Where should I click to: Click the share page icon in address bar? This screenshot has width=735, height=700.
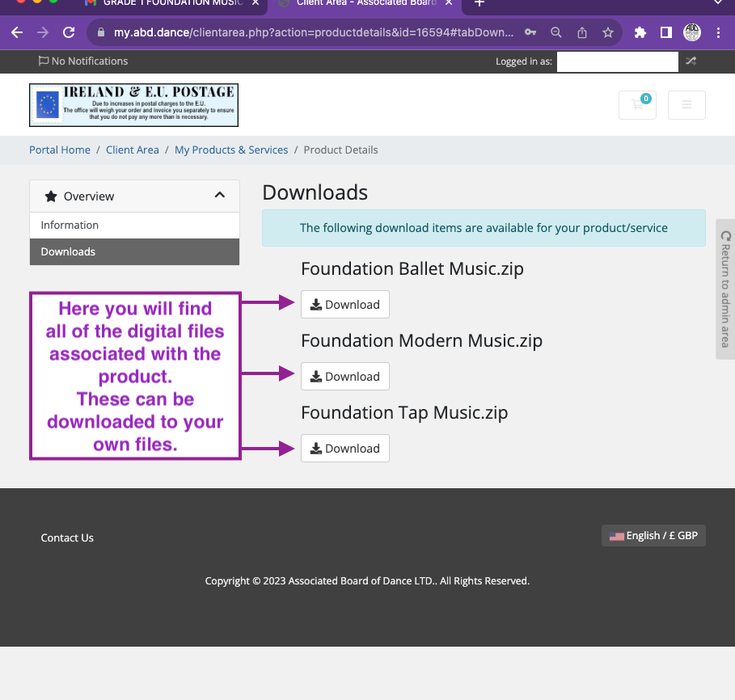pos(582,33)
